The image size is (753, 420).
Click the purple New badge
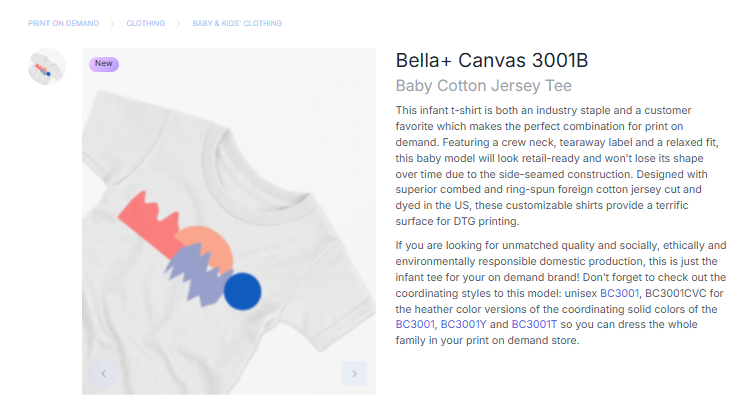pos(104,64)
